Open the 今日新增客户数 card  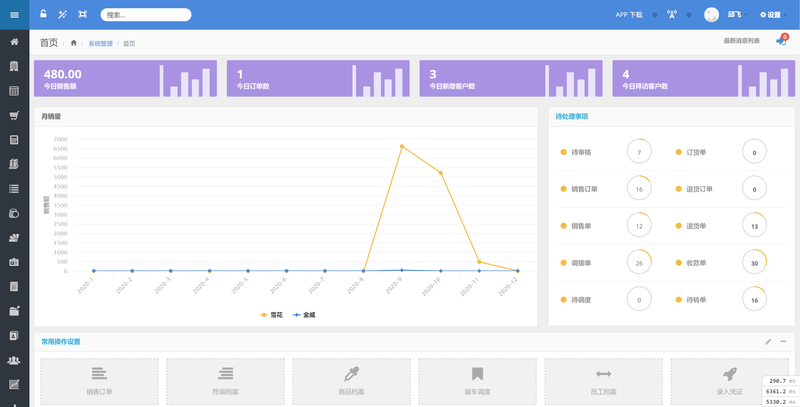pos(511,79)
